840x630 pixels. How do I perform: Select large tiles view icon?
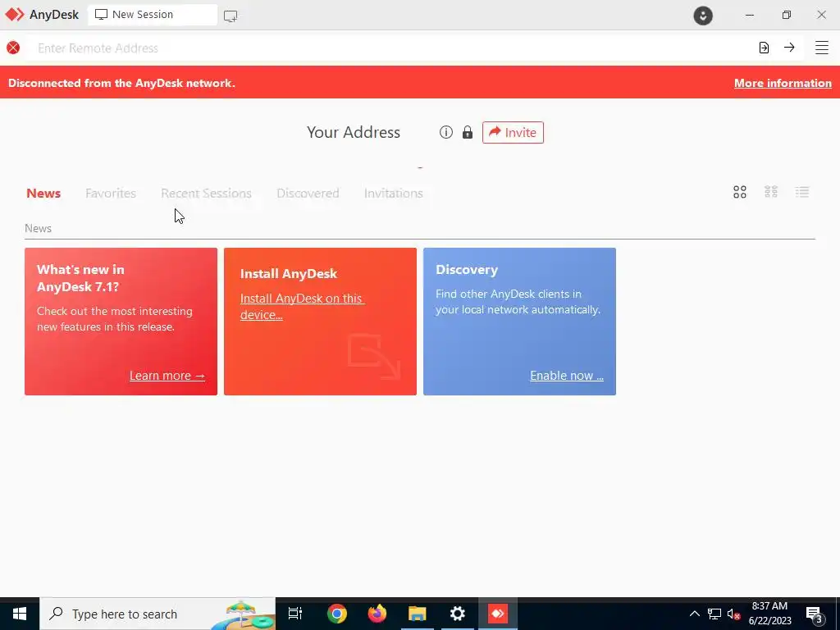(x=740, y=192)
